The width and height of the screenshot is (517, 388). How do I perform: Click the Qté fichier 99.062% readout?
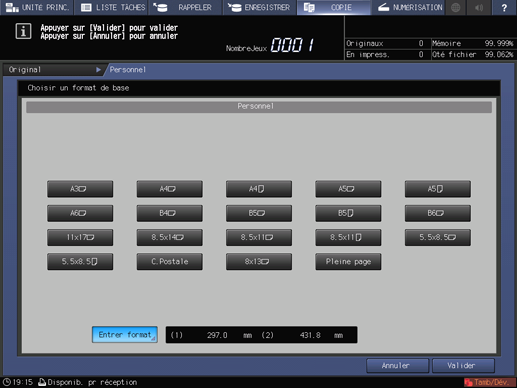click(473, 54)
